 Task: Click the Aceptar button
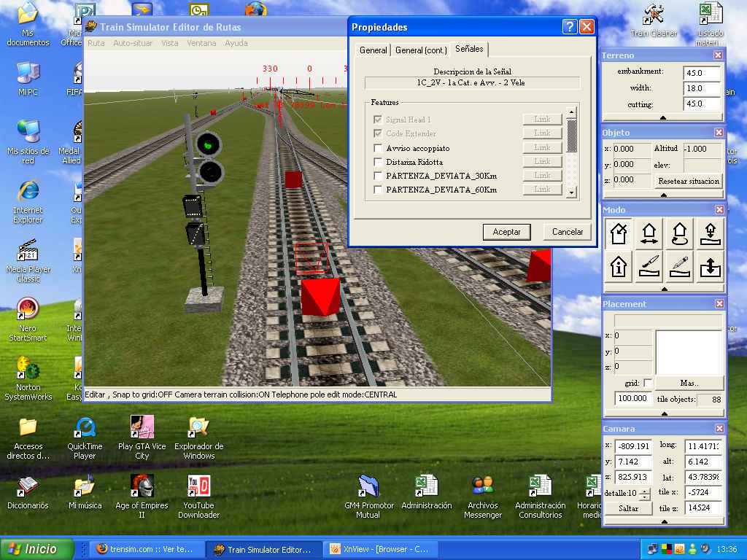(x=507, y=232)
